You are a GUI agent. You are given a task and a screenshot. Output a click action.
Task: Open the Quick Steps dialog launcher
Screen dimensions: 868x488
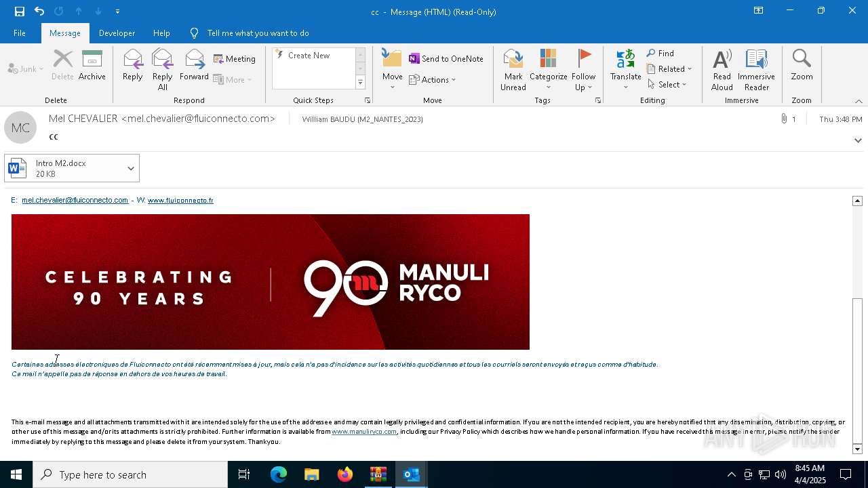[x=368, y=100]
